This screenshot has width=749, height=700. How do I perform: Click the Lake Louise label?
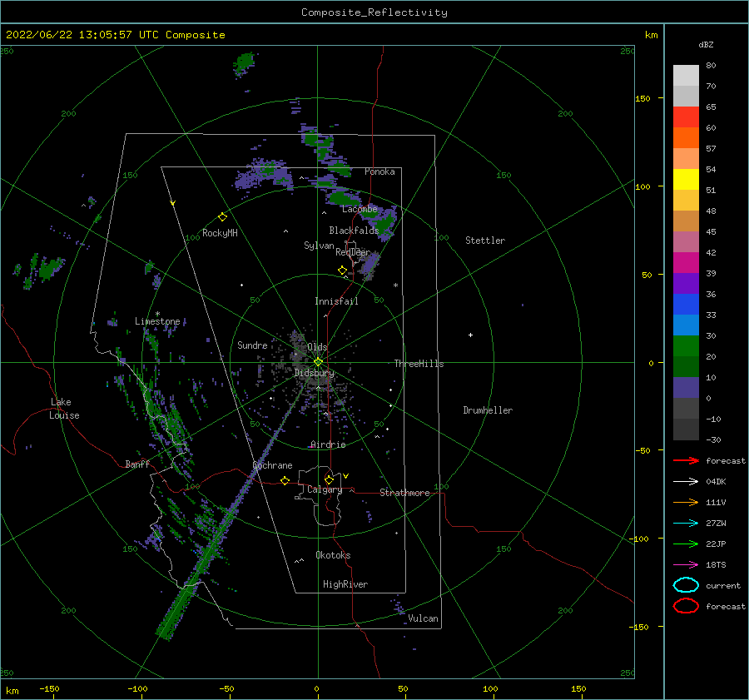point(64,409)
